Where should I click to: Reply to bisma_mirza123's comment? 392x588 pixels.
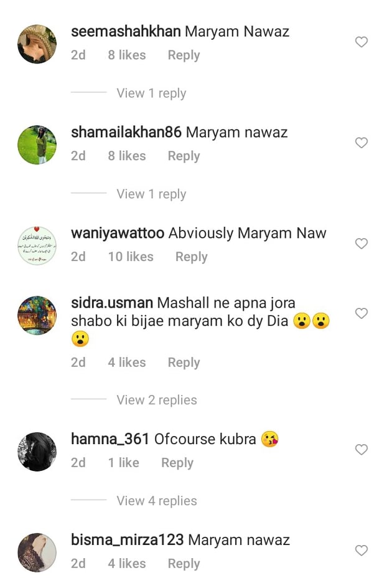pos(184,564)
